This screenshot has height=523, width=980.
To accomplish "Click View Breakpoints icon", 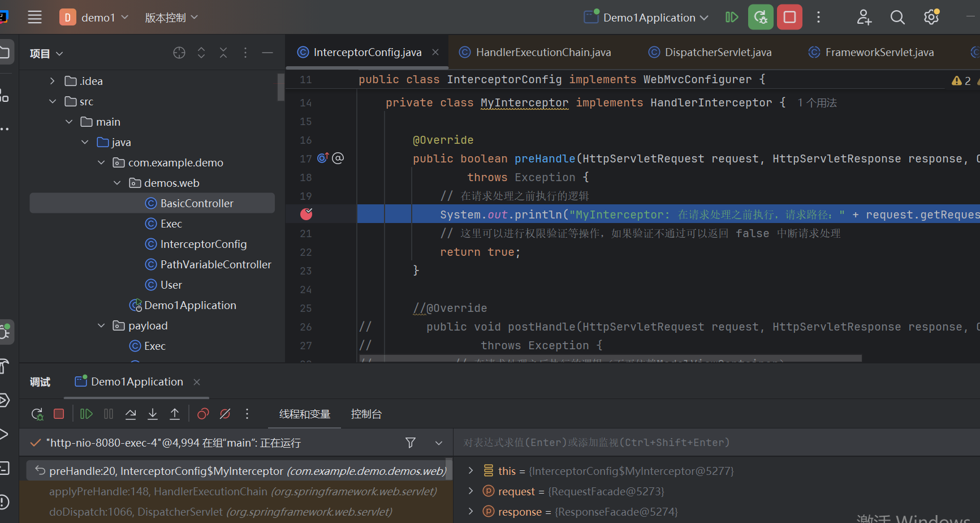I will pyautogui.click(x=203, y=414).
